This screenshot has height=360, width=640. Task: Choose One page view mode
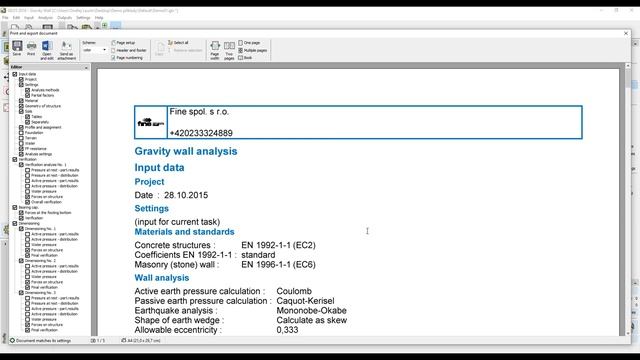tap(249, 42)
